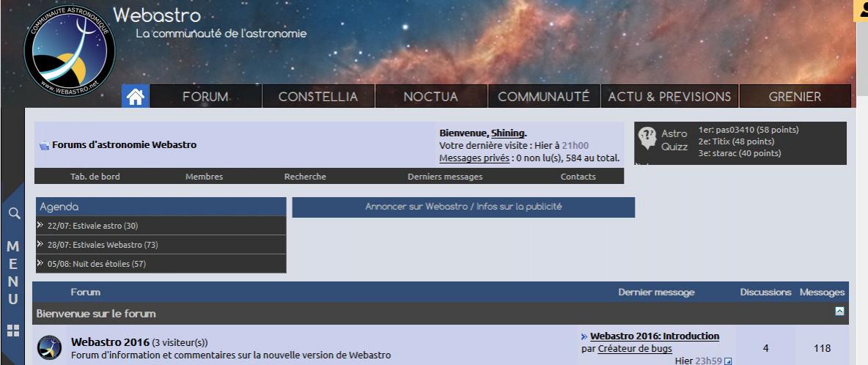Open the FORUM navigation tab

[206, 97]
